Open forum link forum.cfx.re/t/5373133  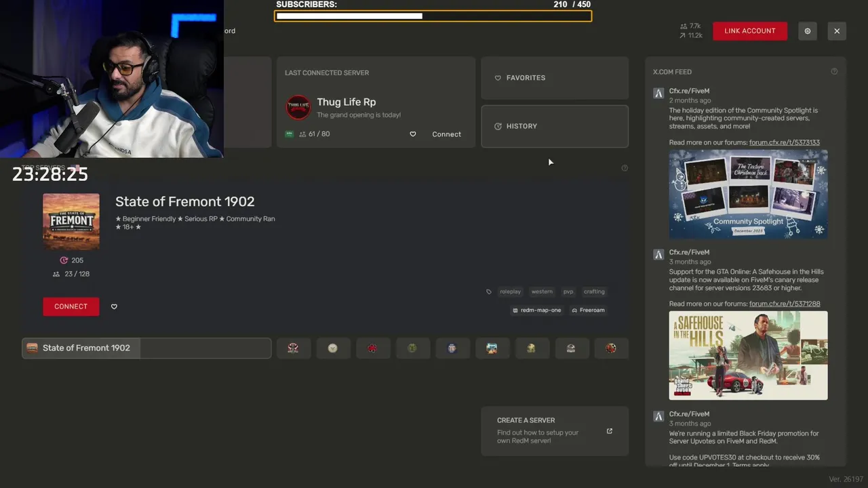click(784, 142)
